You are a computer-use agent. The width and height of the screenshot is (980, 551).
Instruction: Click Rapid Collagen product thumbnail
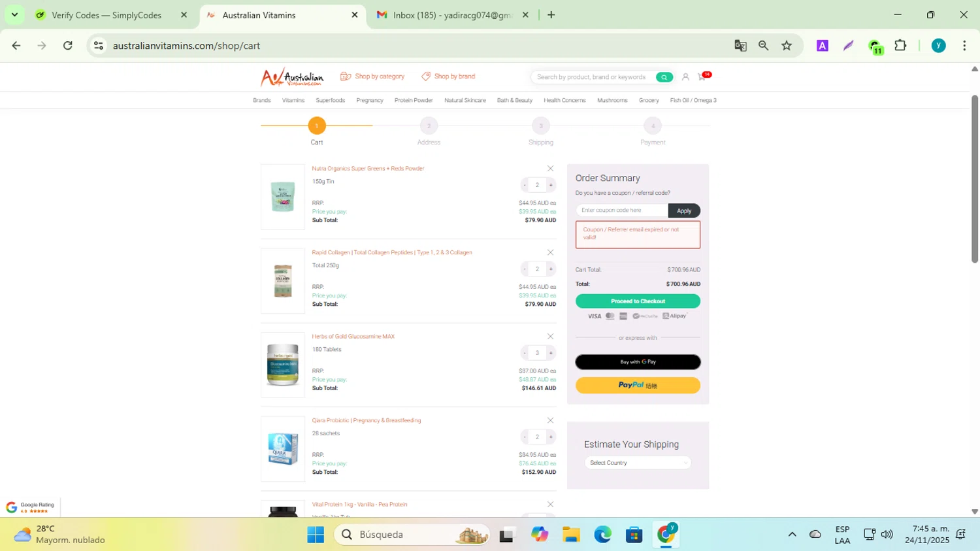[x=283, y=281]
